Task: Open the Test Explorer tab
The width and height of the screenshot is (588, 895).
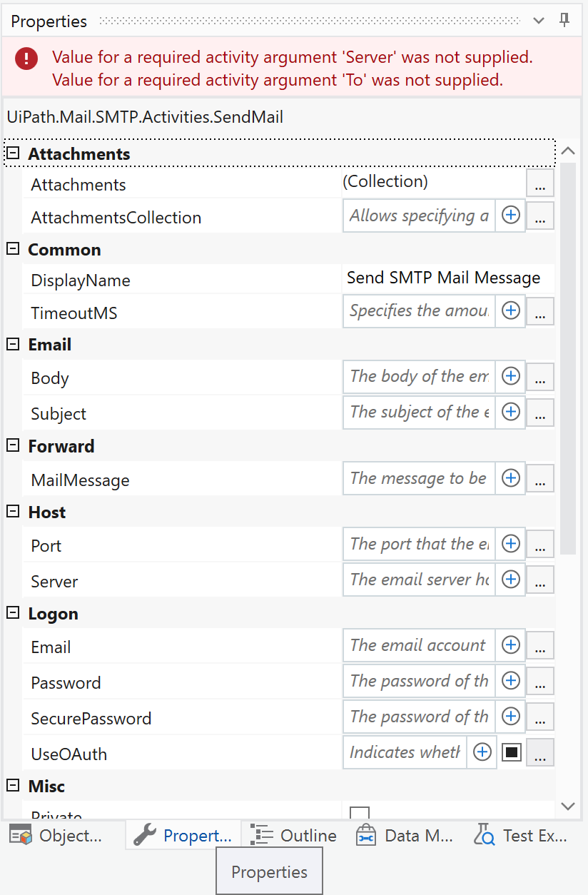Action: coord(522,836)
